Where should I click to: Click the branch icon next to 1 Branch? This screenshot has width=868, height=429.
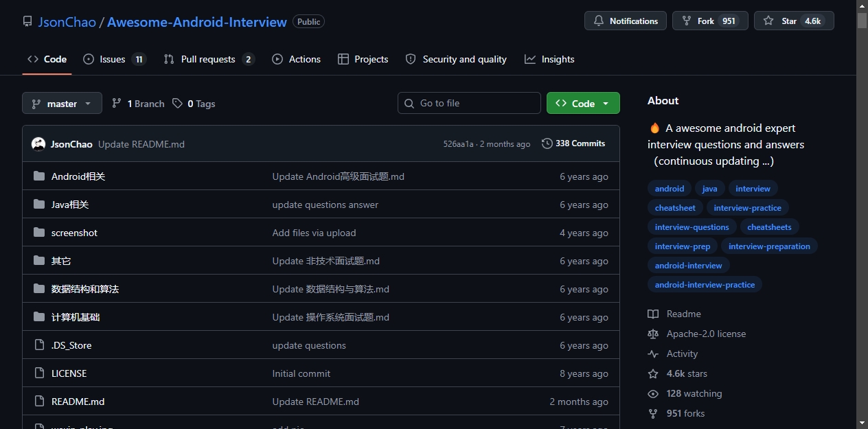[x=117, y=104]
